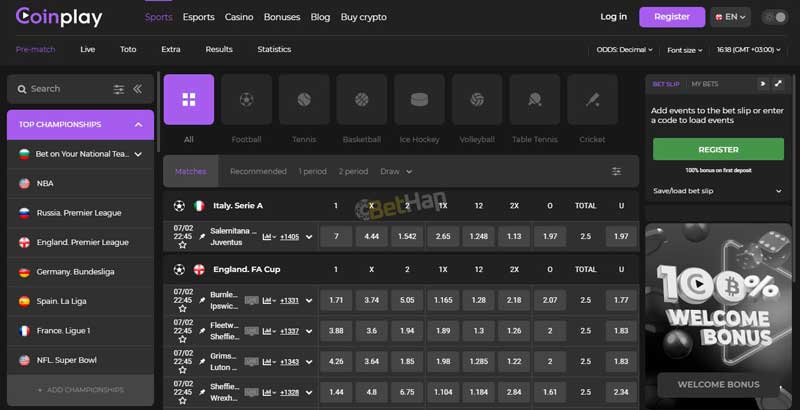Open stats chart for Salernitana match

click(x=269, y=237)
